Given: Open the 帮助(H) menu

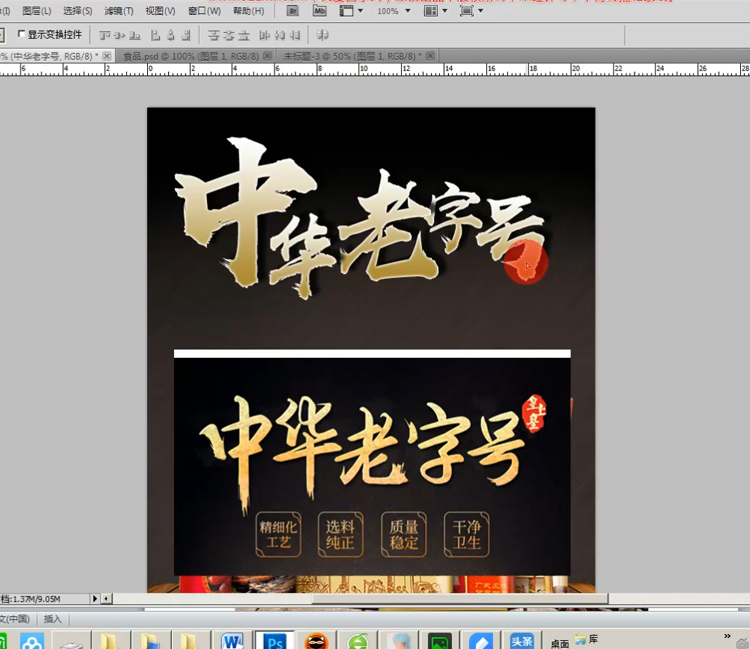Looking at the screenshot, I should click(248, 11).
